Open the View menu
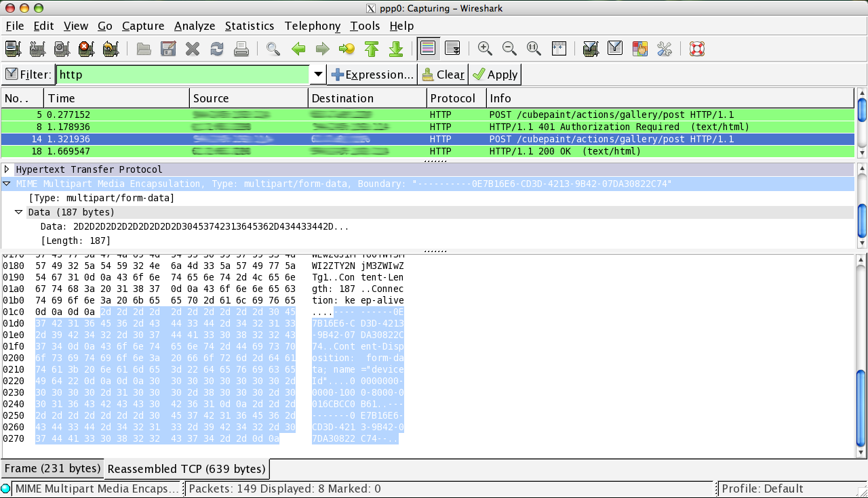The height and width of the screenshot is (498, 868). coord(76,26)
